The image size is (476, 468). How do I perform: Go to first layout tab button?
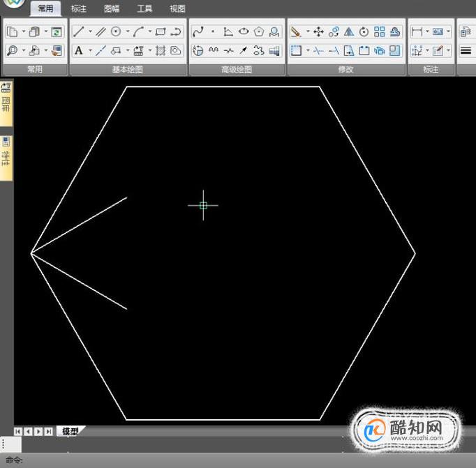coord(18,431)
